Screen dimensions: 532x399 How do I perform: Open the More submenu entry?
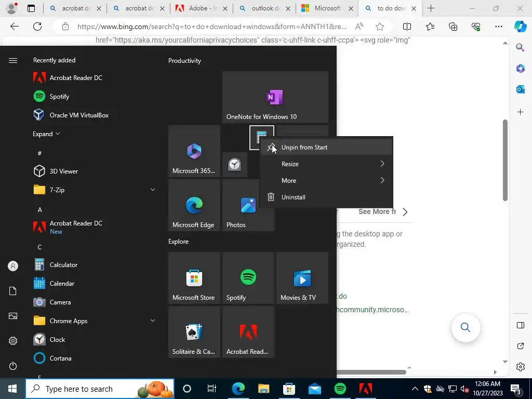326,180
